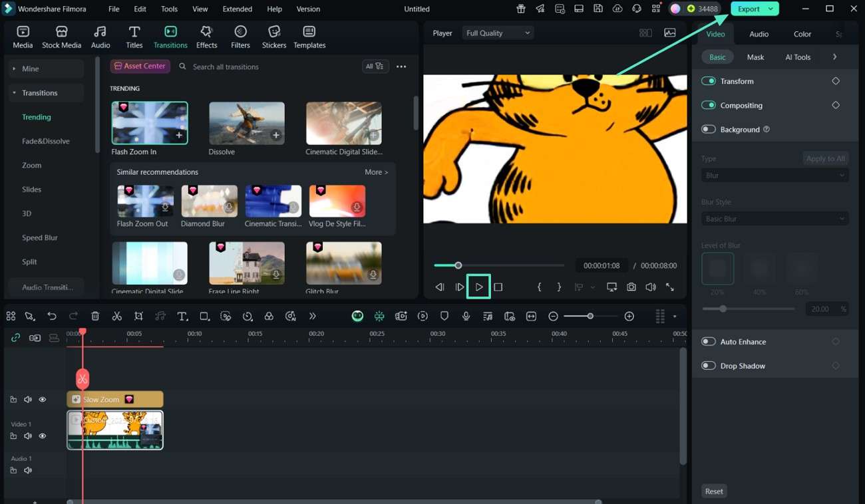Screen dimensions: 865x504
Task: Collapse the Transitions tree section
Action: click(x=14, y=93)
